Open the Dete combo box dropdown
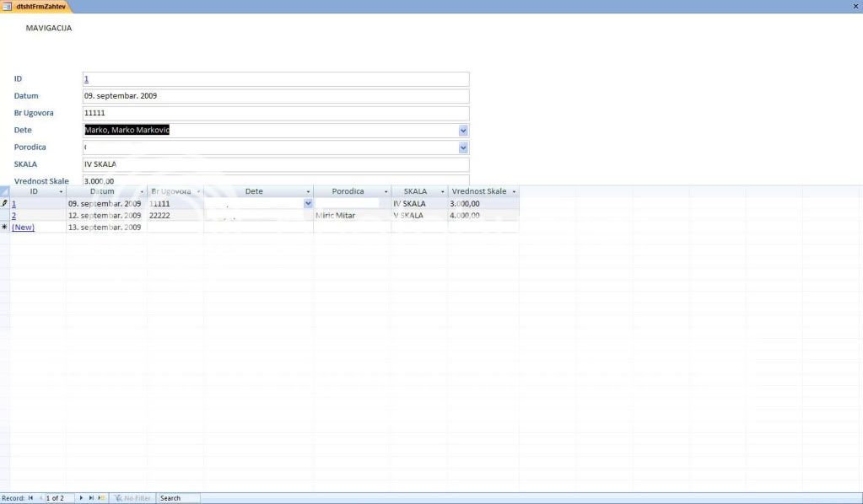The image size is (863, 504). [x=463, y=131]
